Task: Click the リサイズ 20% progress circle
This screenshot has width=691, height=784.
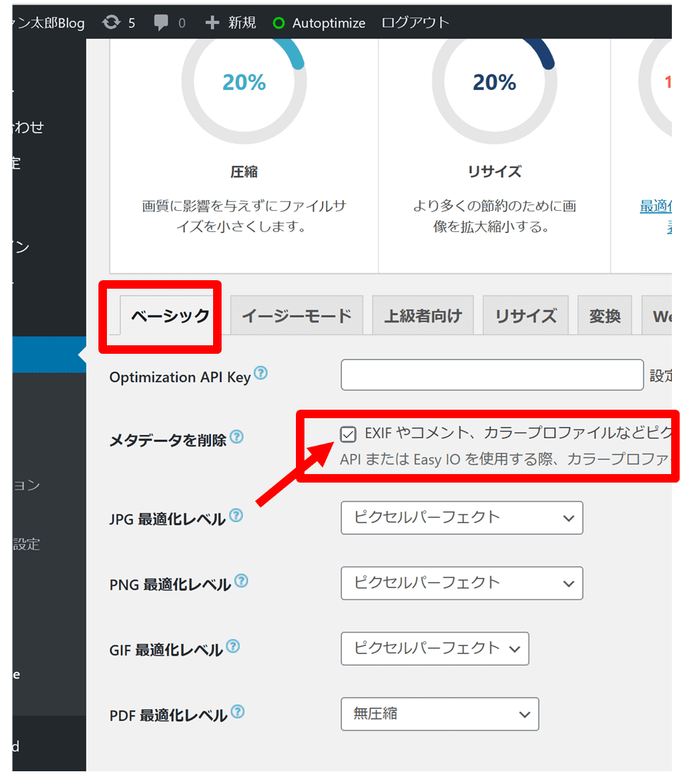Action: coord(494,83)
